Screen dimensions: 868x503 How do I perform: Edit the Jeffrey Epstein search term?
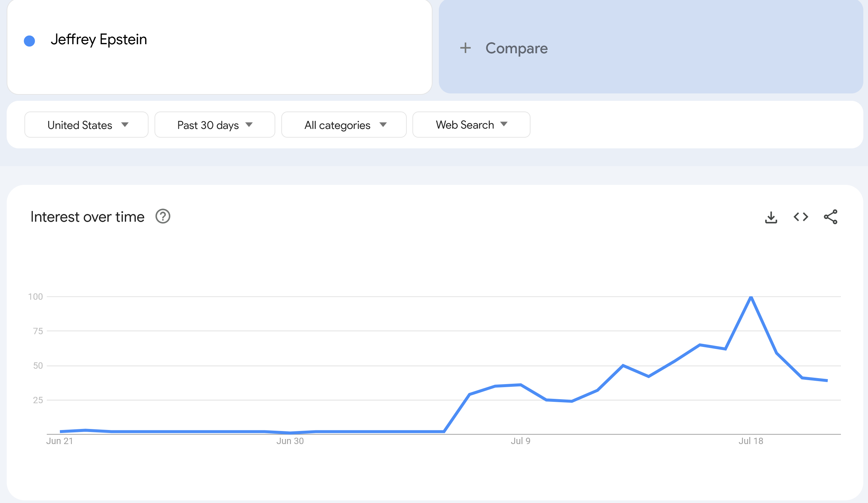(x=99, y=40)
